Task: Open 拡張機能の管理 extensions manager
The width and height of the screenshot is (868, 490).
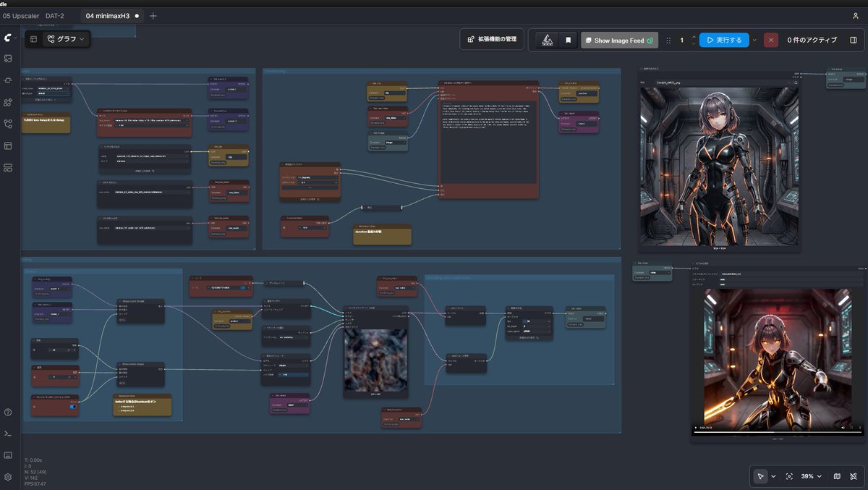Action: pyautogui.click(x=492, y=39)
